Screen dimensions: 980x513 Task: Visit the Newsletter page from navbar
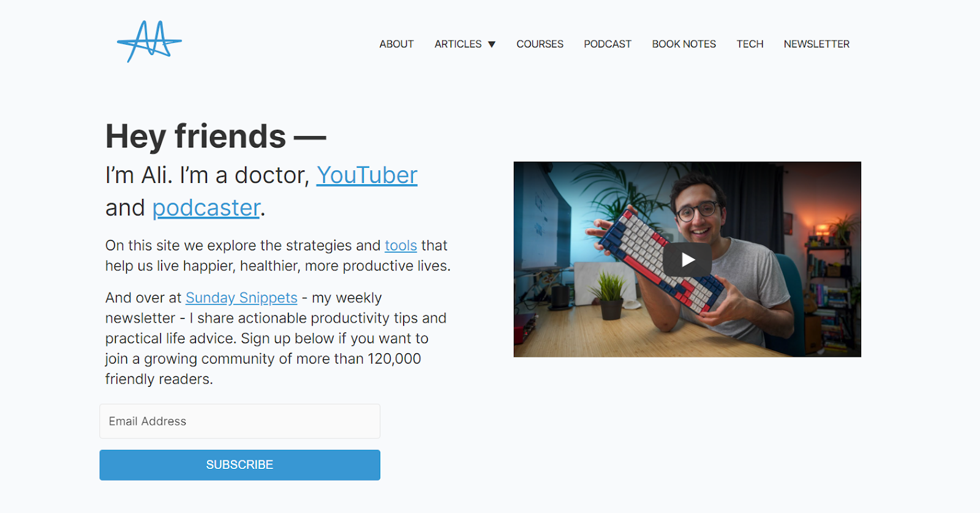[x=816, y=44]
